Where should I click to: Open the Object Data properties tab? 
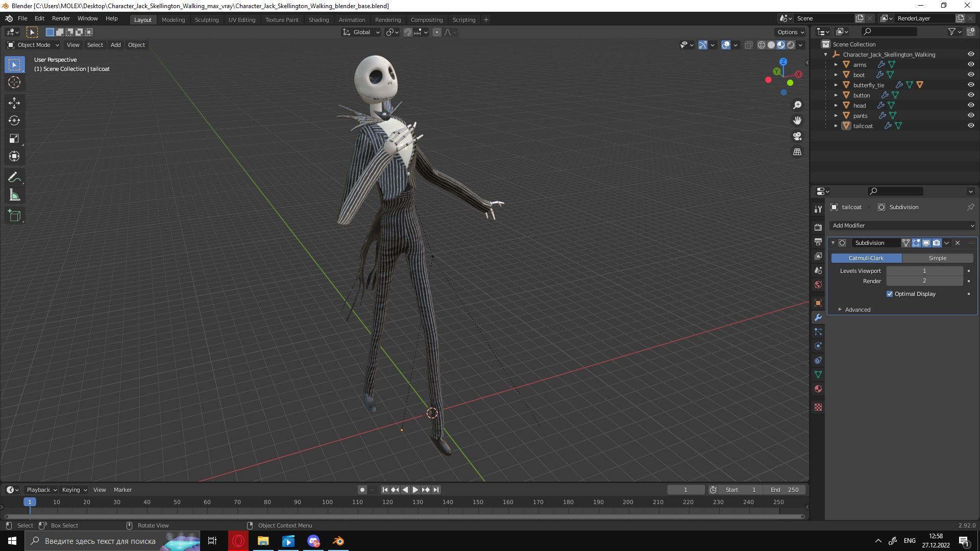coord(818,374)
